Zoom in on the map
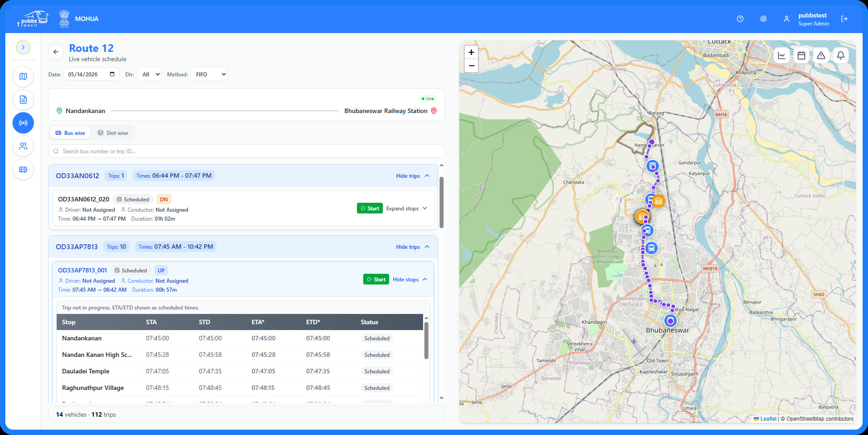The height and width of the screenshot is (435, 868). (x=471, y=52)
